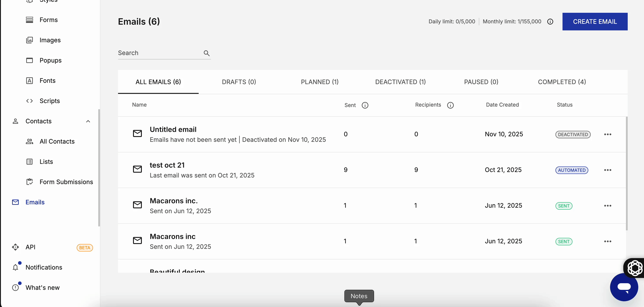Switch to the Completed (4) tab
This screenshot has width=644, height=307.
(x=562, y=82)
